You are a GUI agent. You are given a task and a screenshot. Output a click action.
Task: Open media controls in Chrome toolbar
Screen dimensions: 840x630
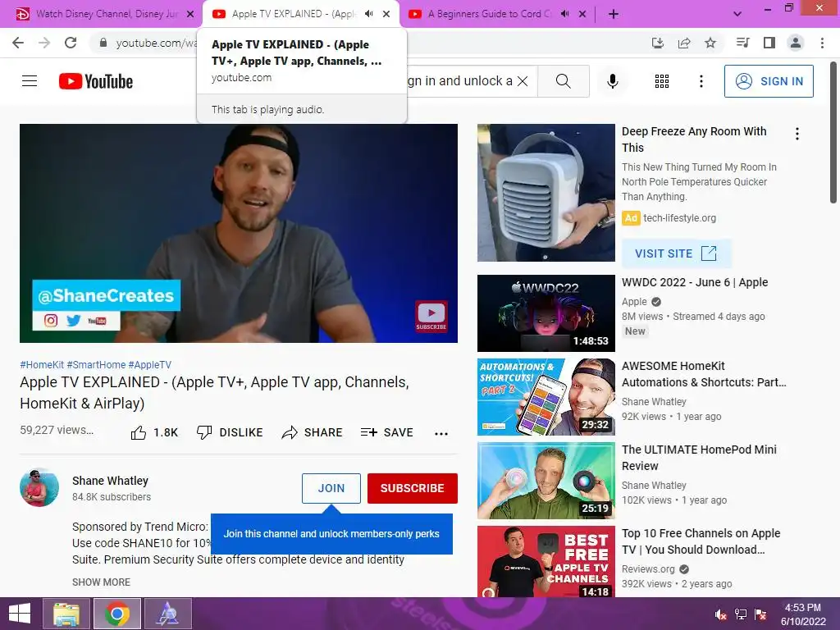tap(742, 43)
